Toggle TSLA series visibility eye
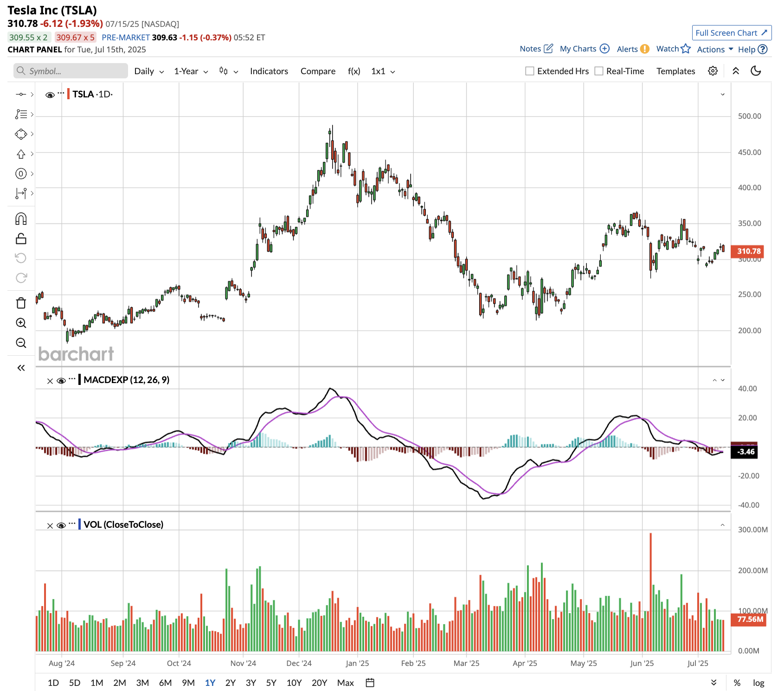Viewport: 784px width, 691px height. pyautogui.click(x=50, y=95)
